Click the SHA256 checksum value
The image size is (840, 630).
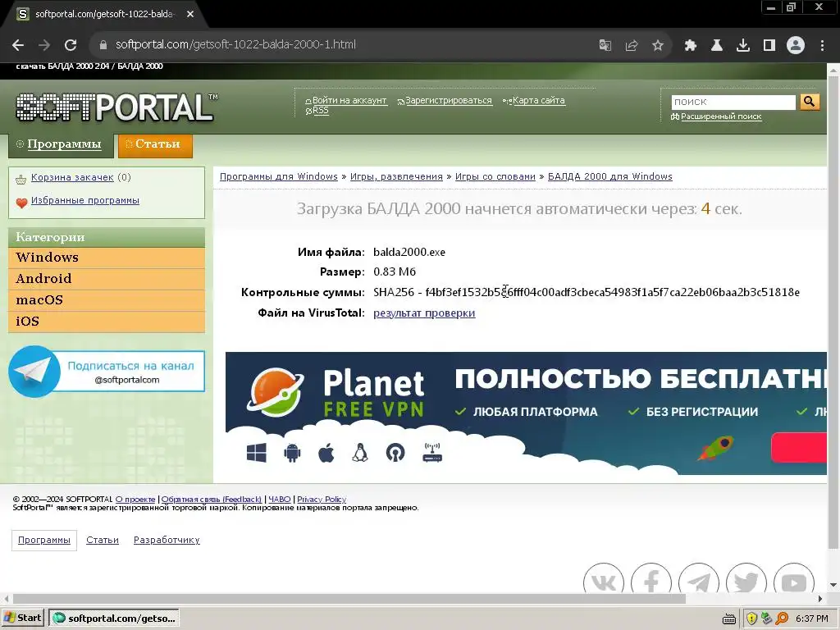tap(612, 293)
